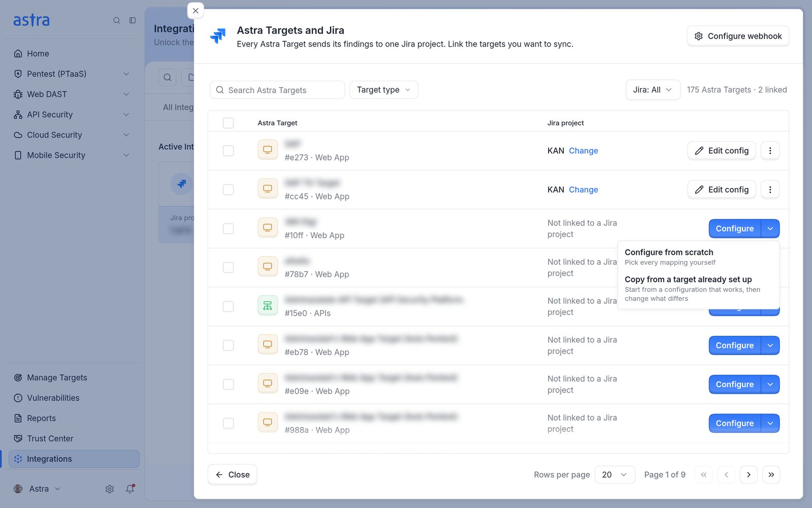Choose Copy from a target already set up
This screenshot has height=508, width=812.
pos(698,289)
